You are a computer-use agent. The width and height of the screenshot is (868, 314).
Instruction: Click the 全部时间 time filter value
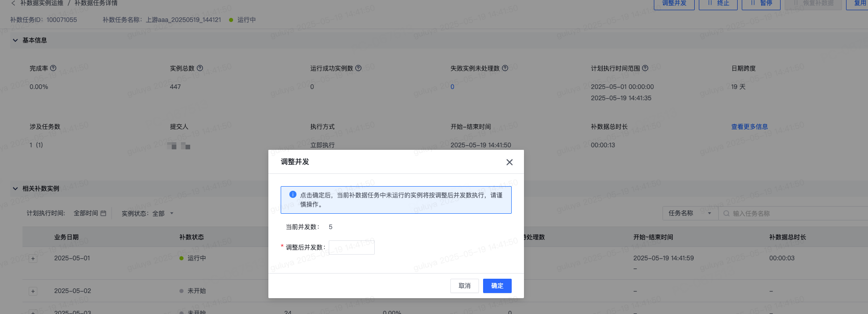(86, 213)
